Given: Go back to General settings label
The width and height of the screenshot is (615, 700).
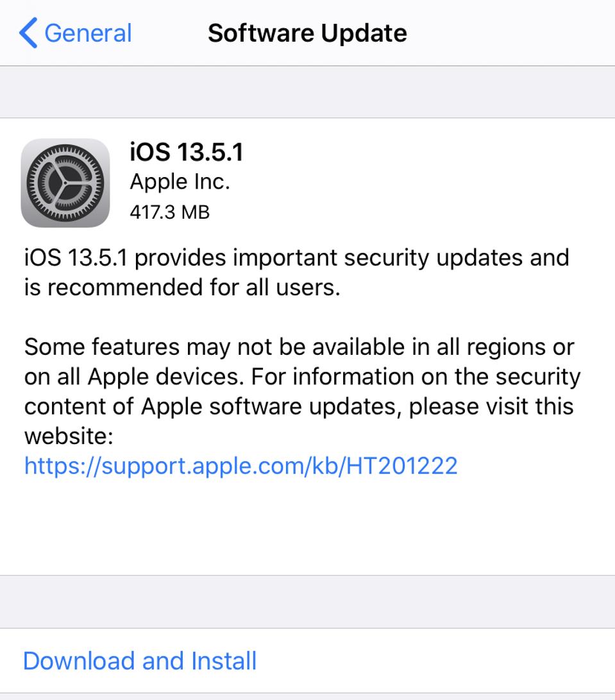Looking at the screenshot, I should (x=88, y=33).
